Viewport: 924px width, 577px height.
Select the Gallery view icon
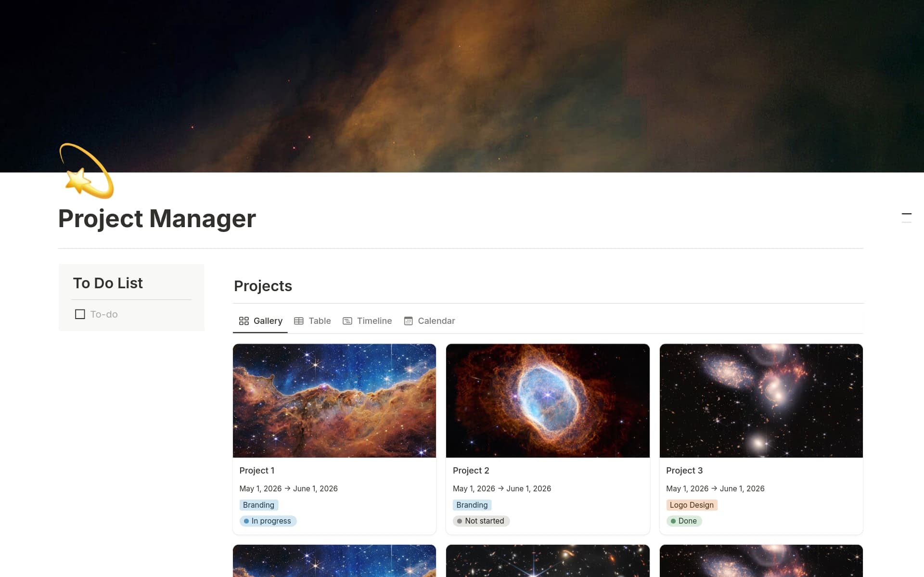click(244, 321)
